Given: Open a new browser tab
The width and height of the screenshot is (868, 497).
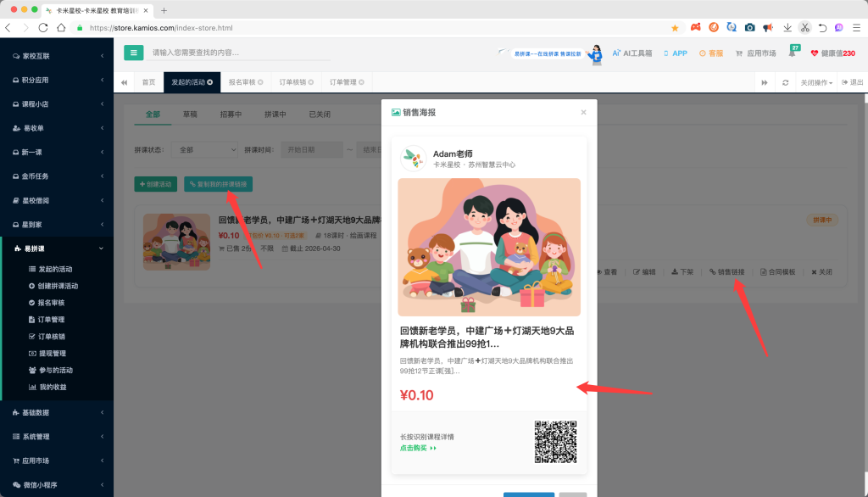Looking at the screenshot, I should click(164, 10).
